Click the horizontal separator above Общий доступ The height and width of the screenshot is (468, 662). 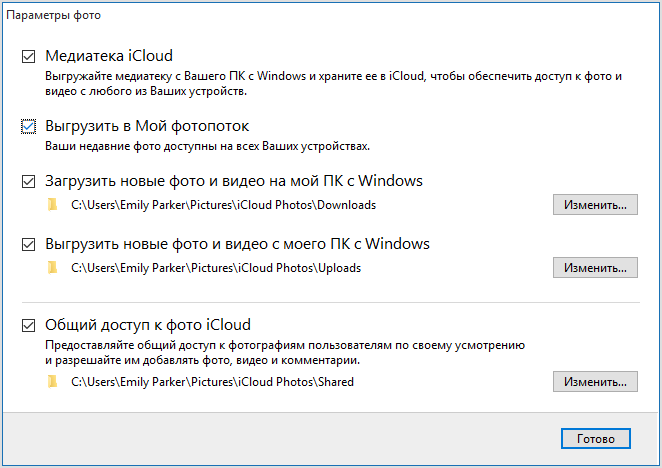330,302
